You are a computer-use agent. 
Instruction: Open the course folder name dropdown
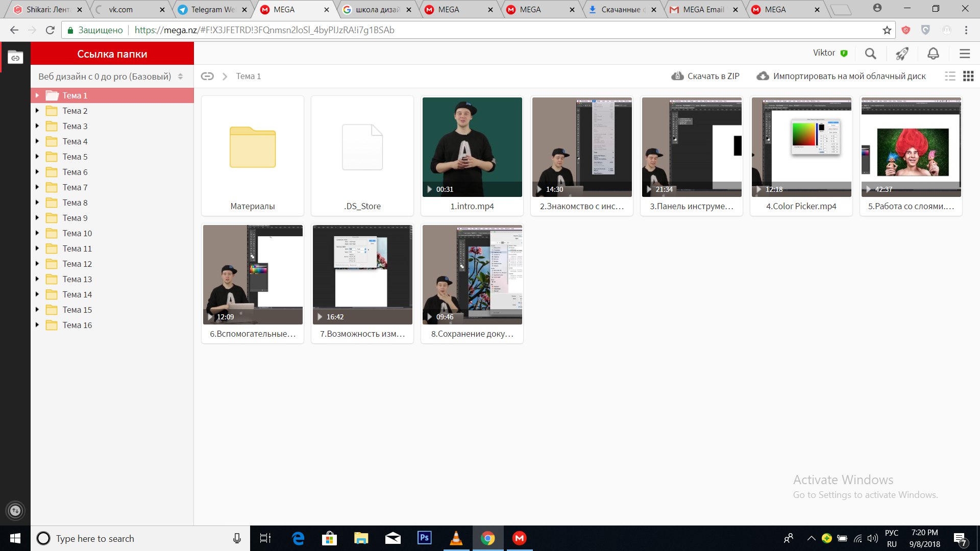(x=111, y=76)
